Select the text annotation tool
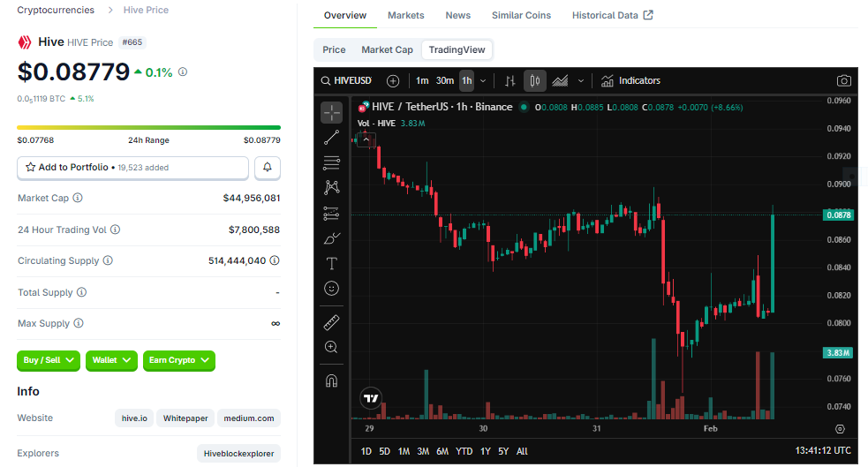This screenshot has height=467, width=868. point(331,263)
